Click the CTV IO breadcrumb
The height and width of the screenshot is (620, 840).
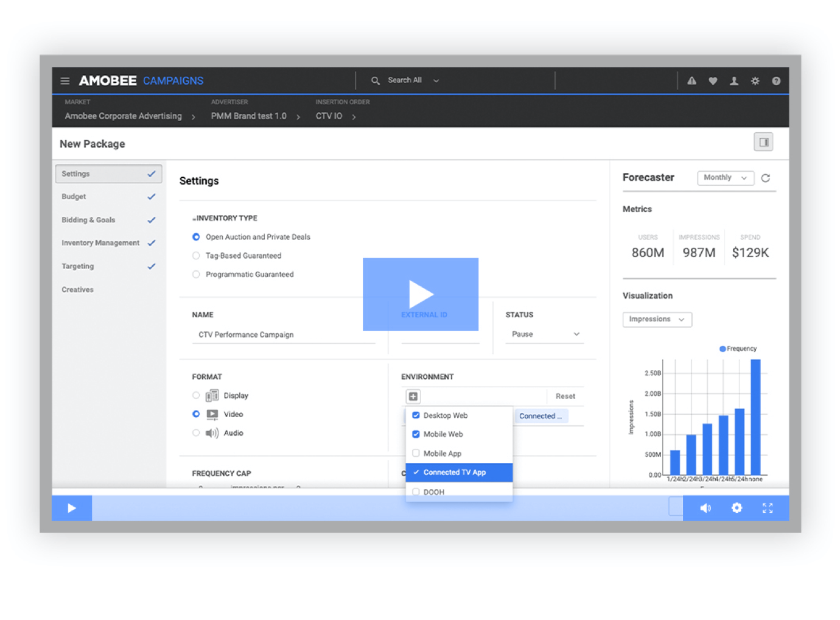[x=329, y=116]
